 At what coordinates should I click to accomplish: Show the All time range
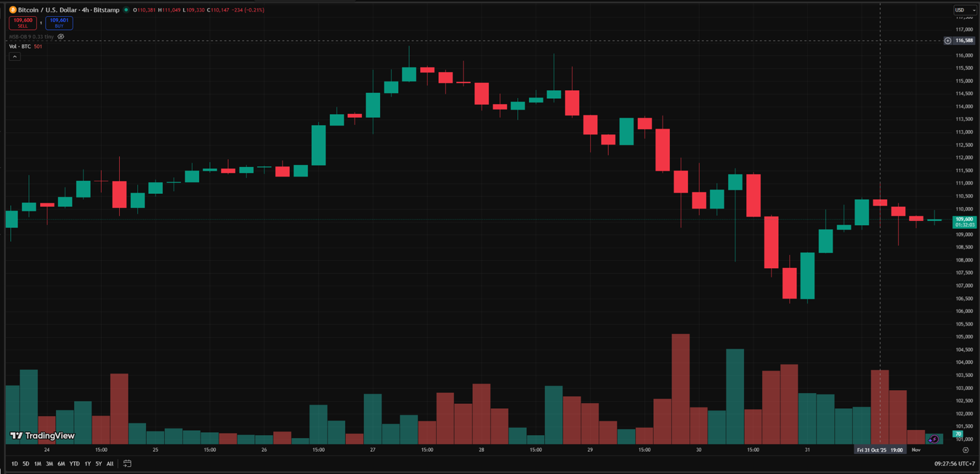[110, 464]
